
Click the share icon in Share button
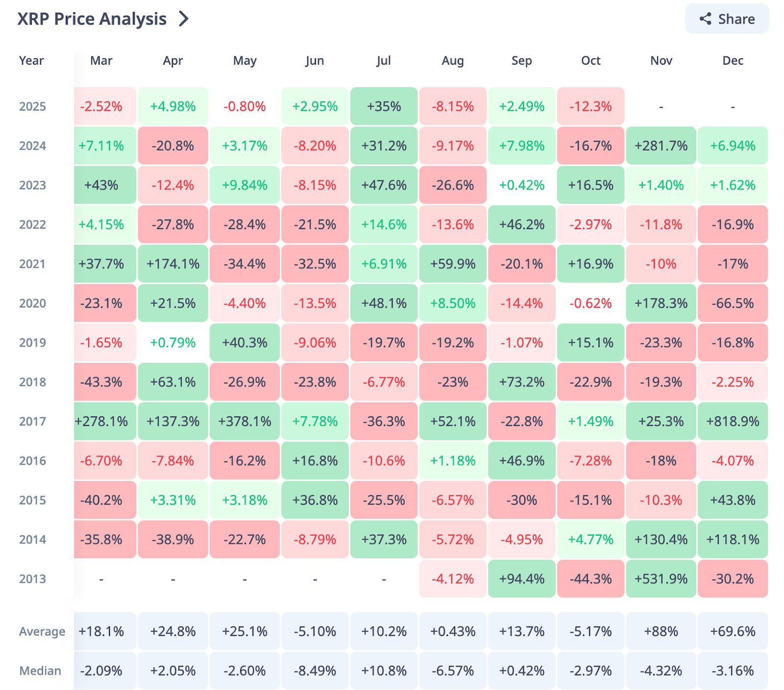pos(705,19)
